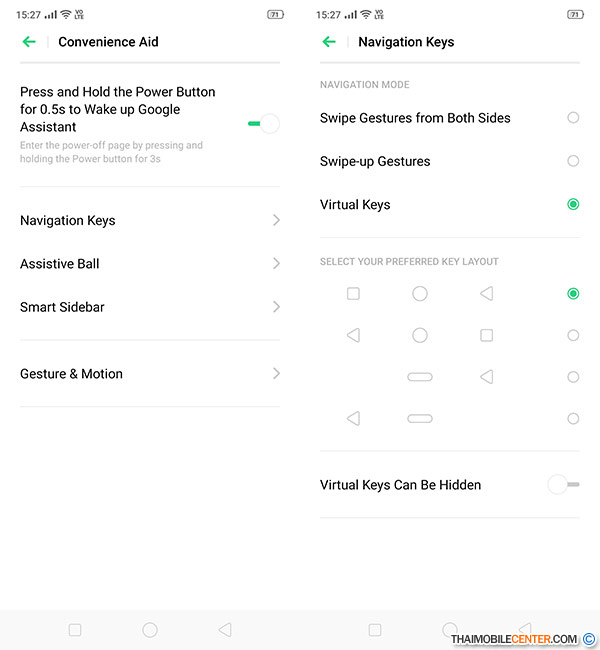This screenshot has width=600, height=650.
Task: Expand Smart Sidebar chevron
Action: [x=276, y=307]
